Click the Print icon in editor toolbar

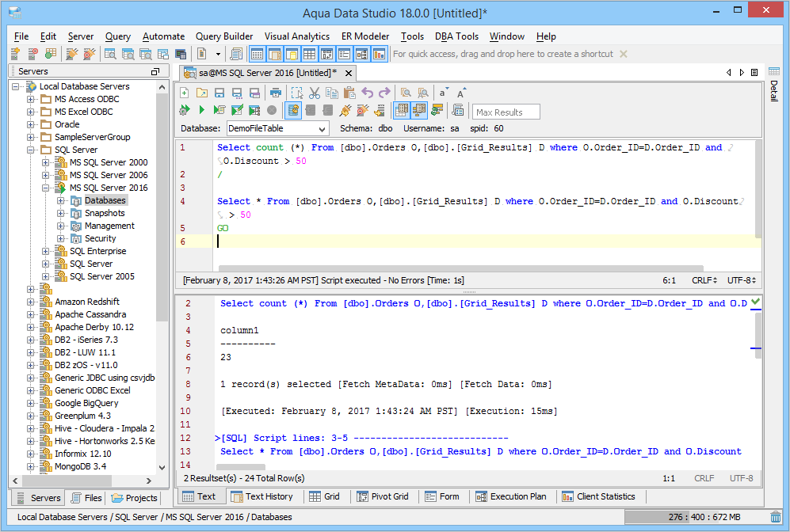click(276, 93)
